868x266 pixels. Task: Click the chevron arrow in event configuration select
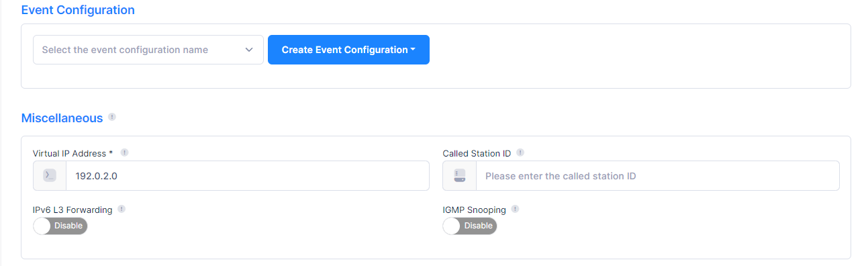tap(249, 50)
